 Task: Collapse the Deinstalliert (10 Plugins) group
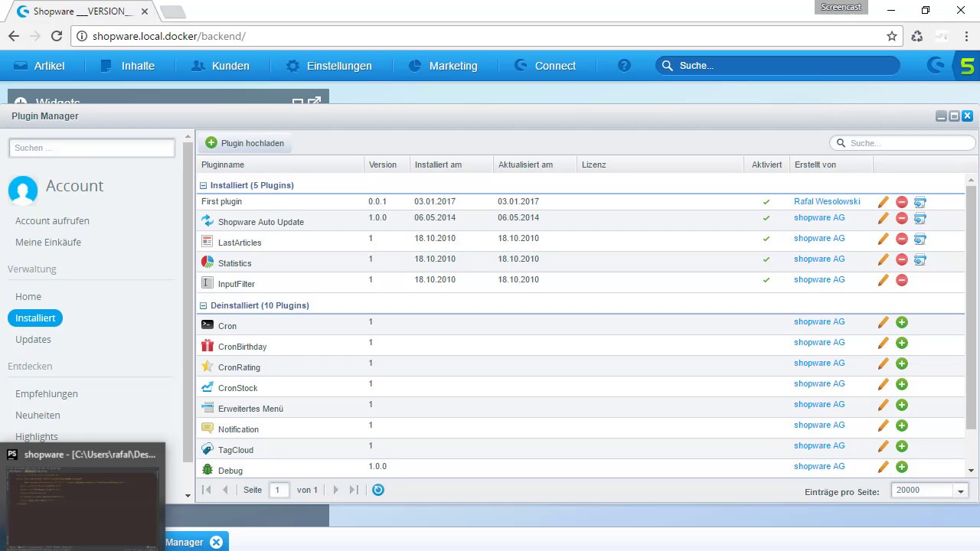204,305
